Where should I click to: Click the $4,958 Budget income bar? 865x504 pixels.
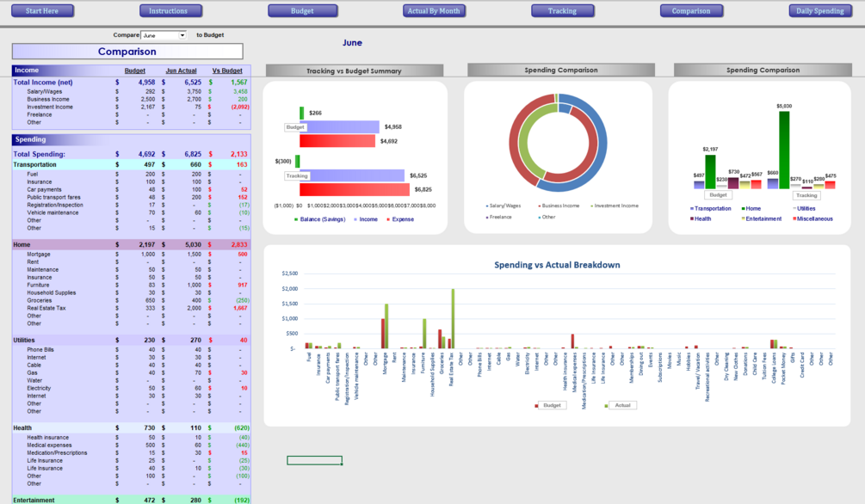pyautogui.click(x=340, y=126)
